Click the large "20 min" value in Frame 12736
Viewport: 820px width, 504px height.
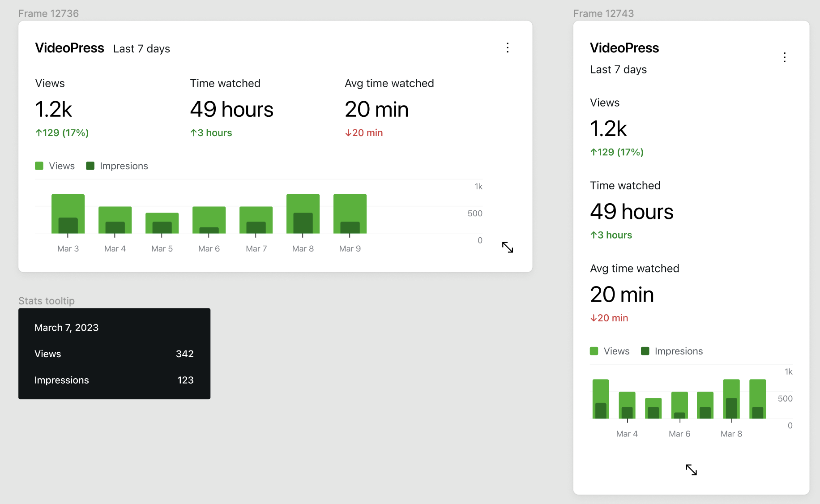pos(377,109)
